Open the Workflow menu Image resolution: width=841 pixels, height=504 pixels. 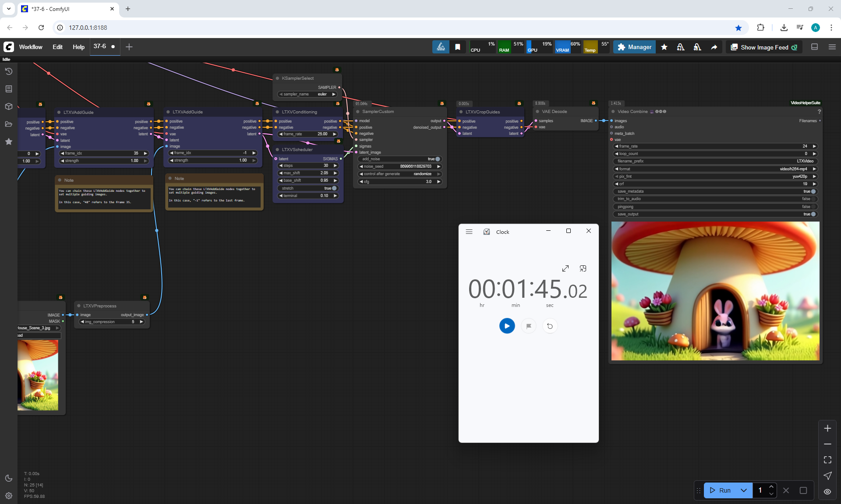[x=31, y=47]
